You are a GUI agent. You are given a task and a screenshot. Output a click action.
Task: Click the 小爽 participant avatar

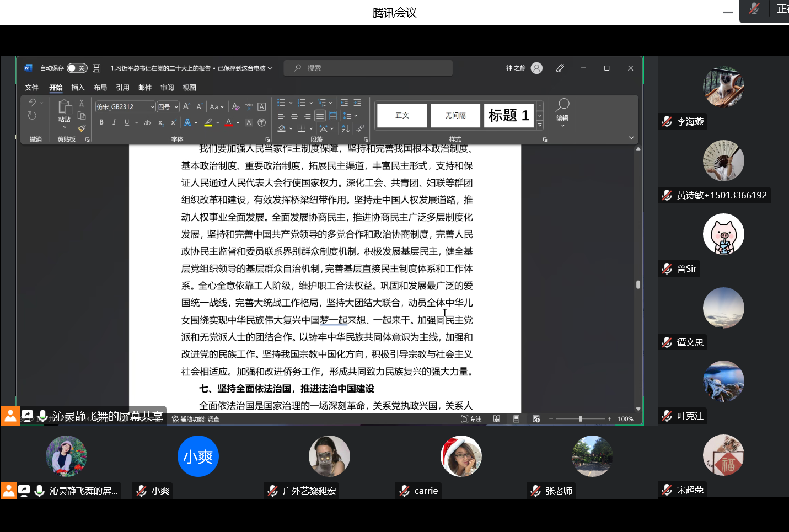pos(198,456)
